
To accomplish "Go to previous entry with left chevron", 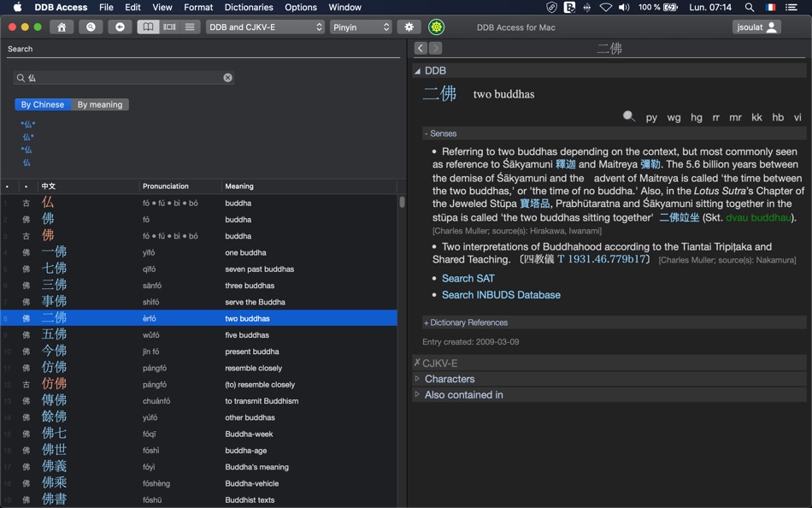I will click(x=421, y=48).
